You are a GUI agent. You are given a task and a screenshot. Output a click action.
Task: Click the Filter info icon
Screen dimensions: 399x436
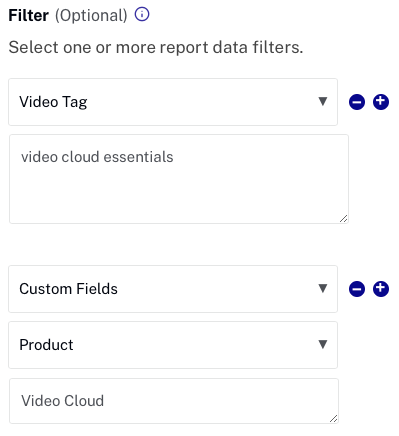142,15
